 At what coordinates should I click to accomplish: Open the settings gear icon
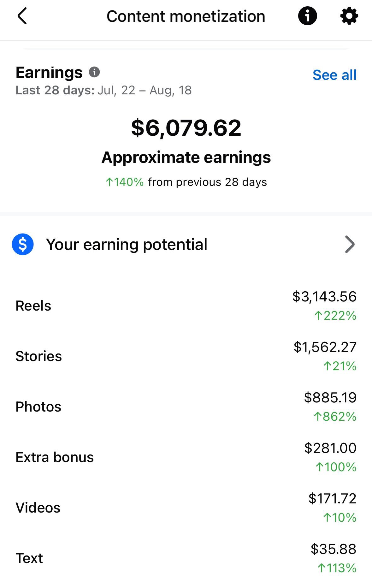[349, 16]
